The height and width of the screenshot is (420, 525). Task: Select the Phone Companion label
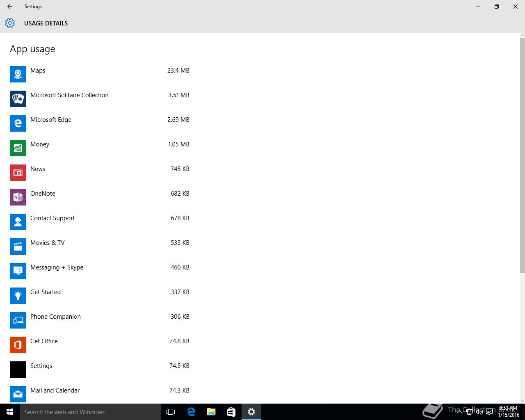(x=55, y=317)
